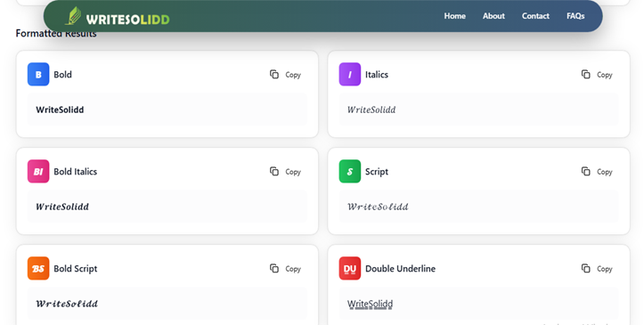The height and width of the screenshot is (325, 644).
Task: Go to the About page
Action: (x=493, y=16)
